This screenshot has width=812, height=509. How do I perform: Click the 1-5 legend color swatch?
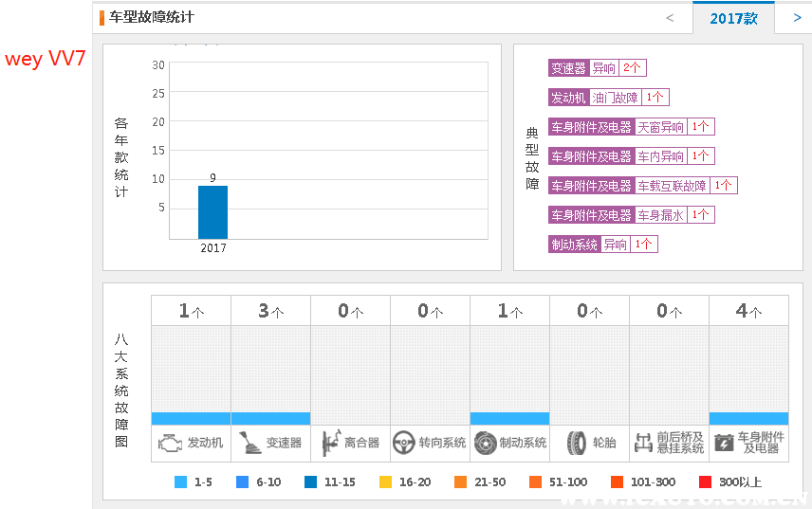(x=181, y=482)
